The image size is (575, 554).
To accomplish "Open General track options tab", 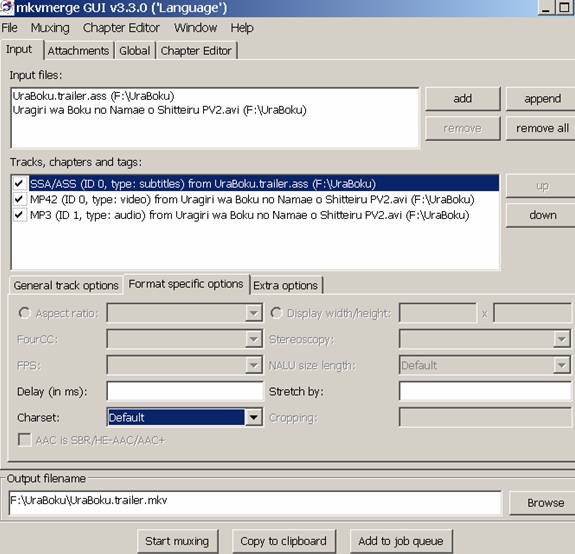I will click(66, 285).
